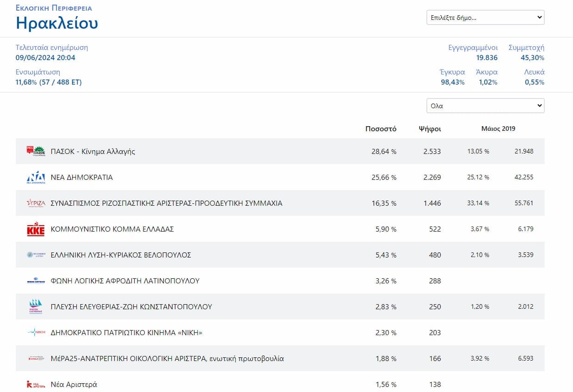Click ΠΛΕΥΣΗ ΕΛΕΥΘΕΡΙΑΣ-ΖΩΗ ΚΩΝΣΤΑΝΤΟΠΟΥΛΟΥ name
Screen dimensions: 573x392
point(131,306)
